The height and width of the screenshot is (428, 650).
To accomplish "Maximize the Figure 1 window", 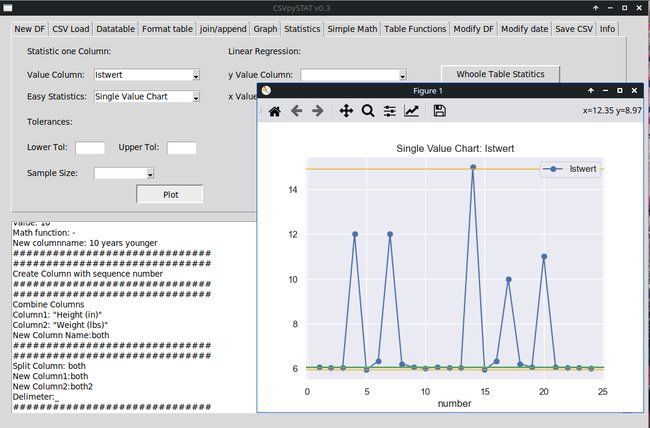I will [x=620, y=90].
